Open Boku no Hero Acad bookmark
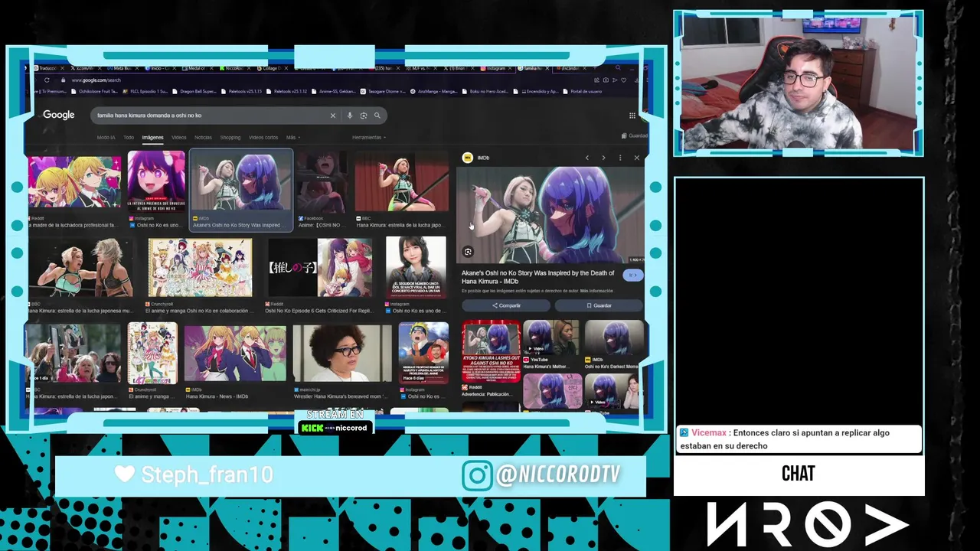The image size is (980, 551). [x=486, y=91]
